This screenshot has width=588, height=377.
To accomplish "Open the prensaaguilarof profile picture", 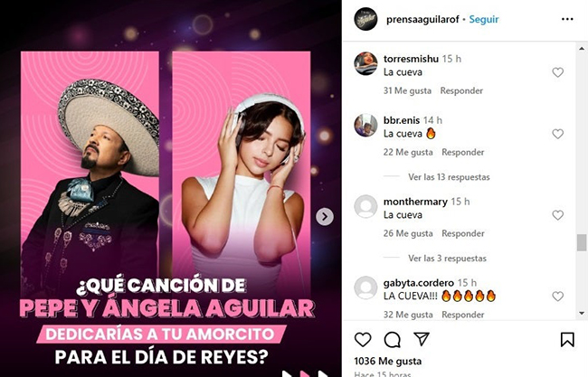I will 365,19.
